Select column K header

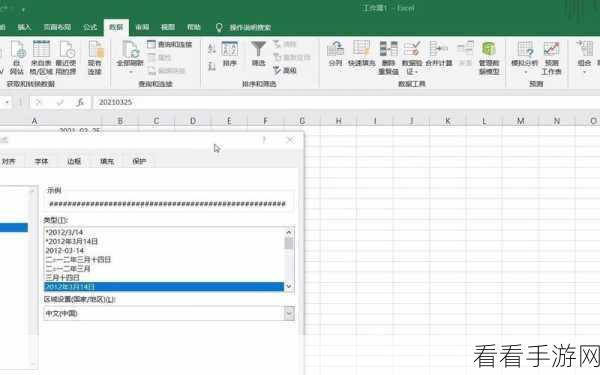point(448,121)
